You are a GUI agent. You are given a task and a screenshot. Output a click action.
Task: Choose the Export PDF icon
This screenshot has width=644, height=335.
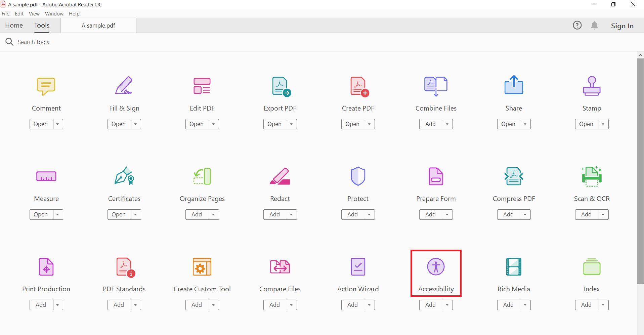[281, 87]
